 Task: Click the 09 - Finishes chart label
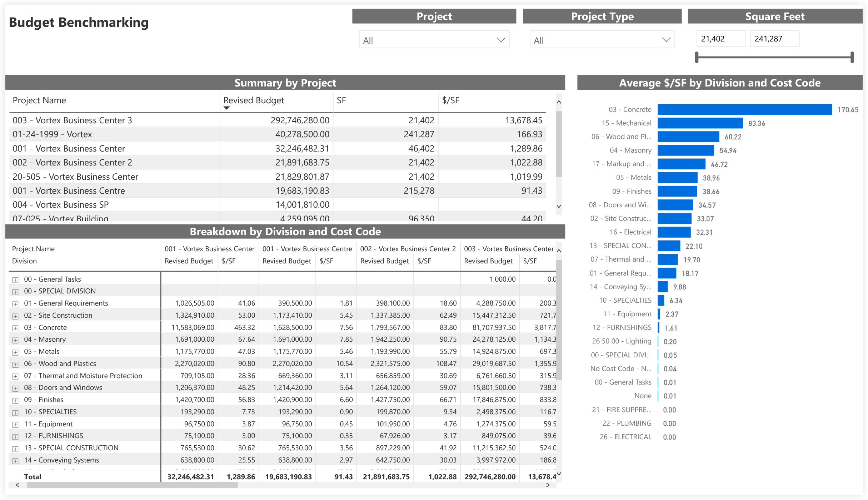(632, 191)
